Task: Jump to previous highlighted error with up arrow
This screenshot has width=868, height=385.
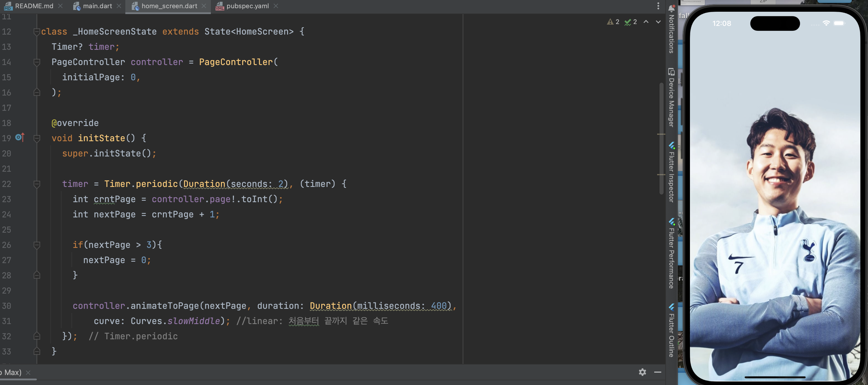Action: pos(646,22)
